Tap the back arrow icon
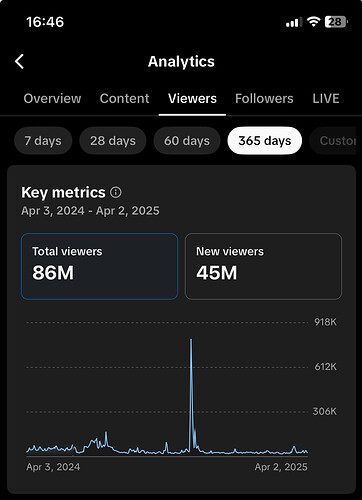The width and height of the screenshot is (362, 500). click(19, 62)
